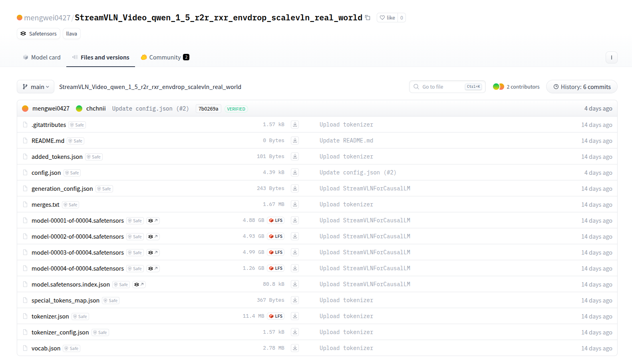Open the 'Update README.md' commit message
This screenshot has height=364, width=632.
coord(346,140)
